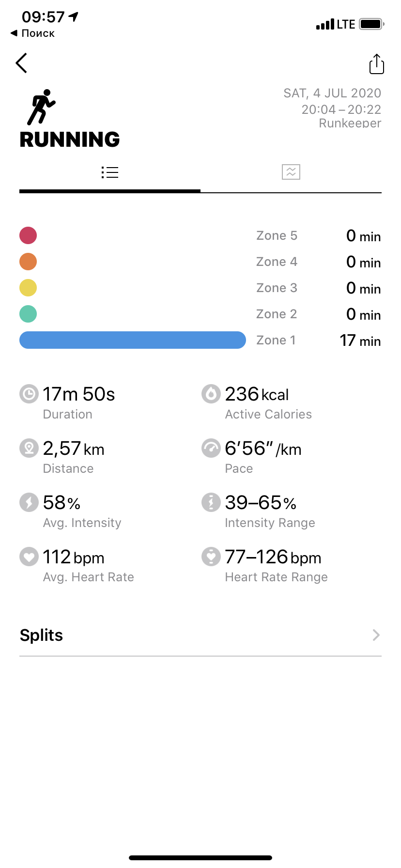The height and width of the screenshot is (868, 401).
Task: Tap the Avg. Intensity lightning icon
Action: tap(29, 502)
